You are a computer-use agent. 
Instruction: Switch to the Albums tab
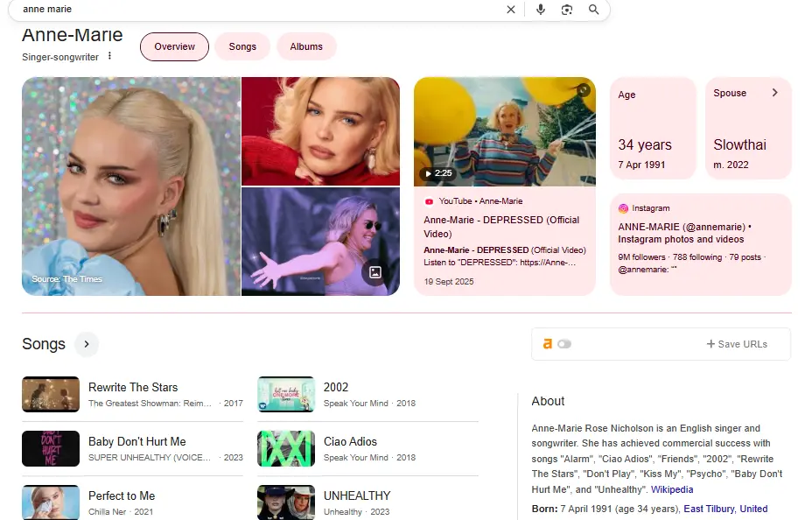(x=306, y=46)
